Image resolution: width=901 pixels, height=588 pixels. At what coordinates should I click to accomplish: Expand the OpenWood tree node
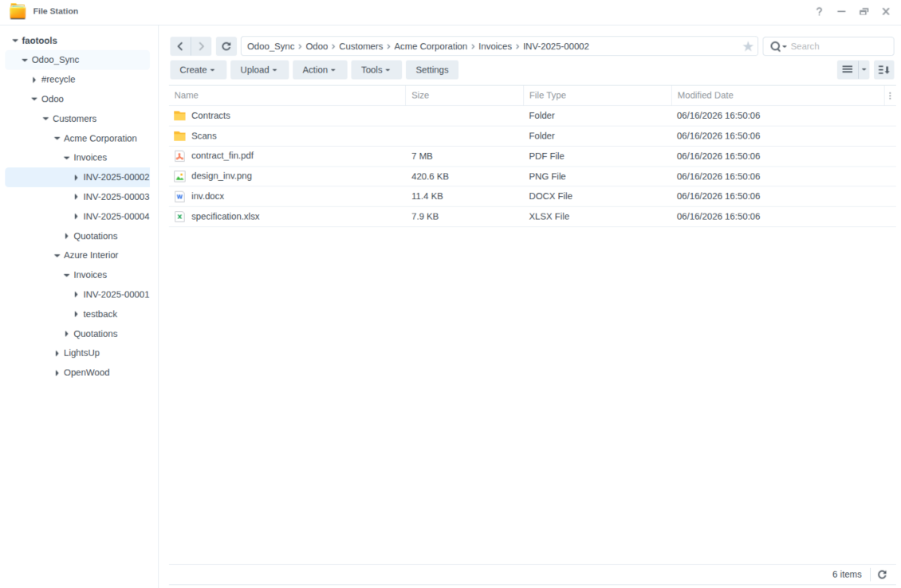point(57,373)
